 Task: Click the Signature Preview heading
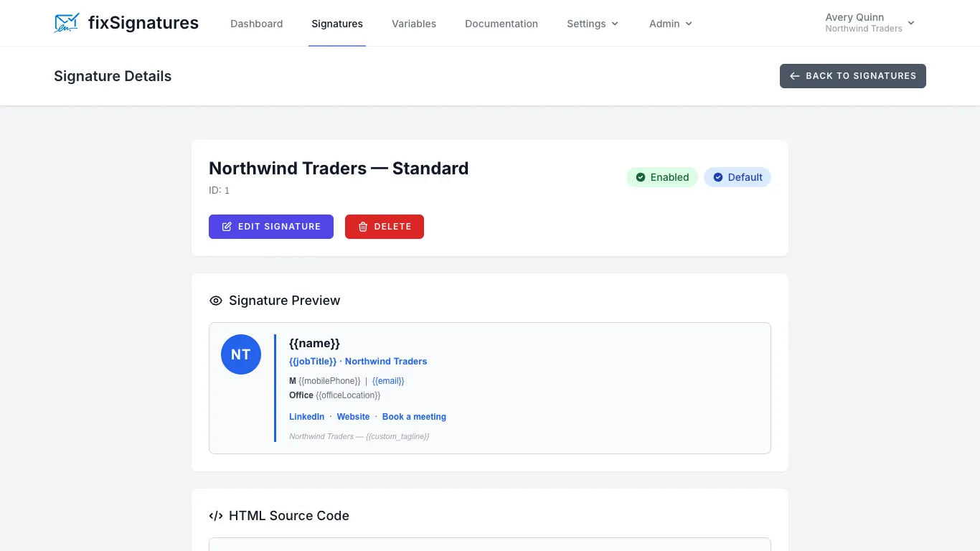coord(284,301)
